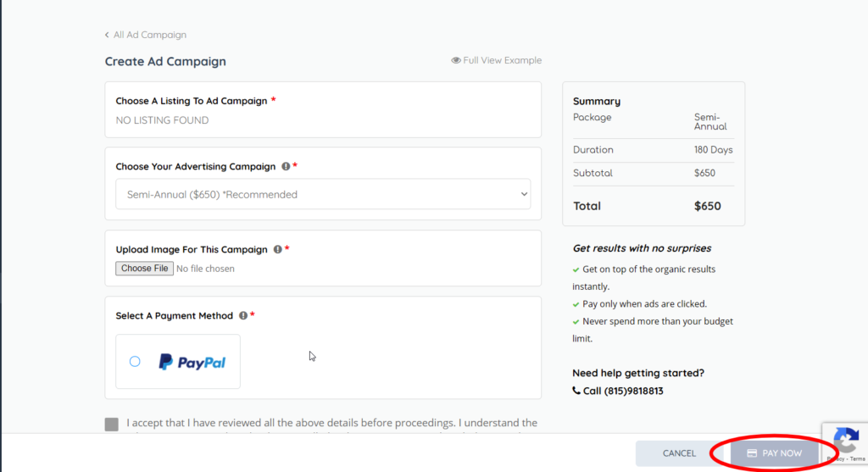The width and height of the screenshot is (868, 472).
Task: Click the phone icon next to Call number
Action: click(x=577, y=391)
